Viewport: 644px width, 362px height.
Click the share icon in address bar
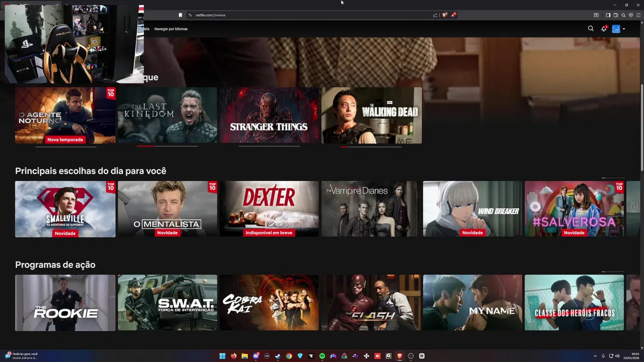(435, 15)
